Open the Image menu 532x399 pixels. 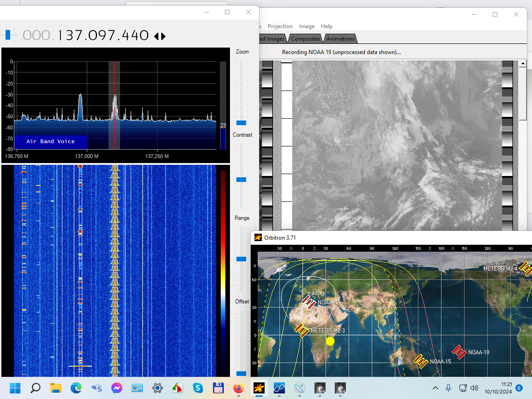click(x=307, y=26)
